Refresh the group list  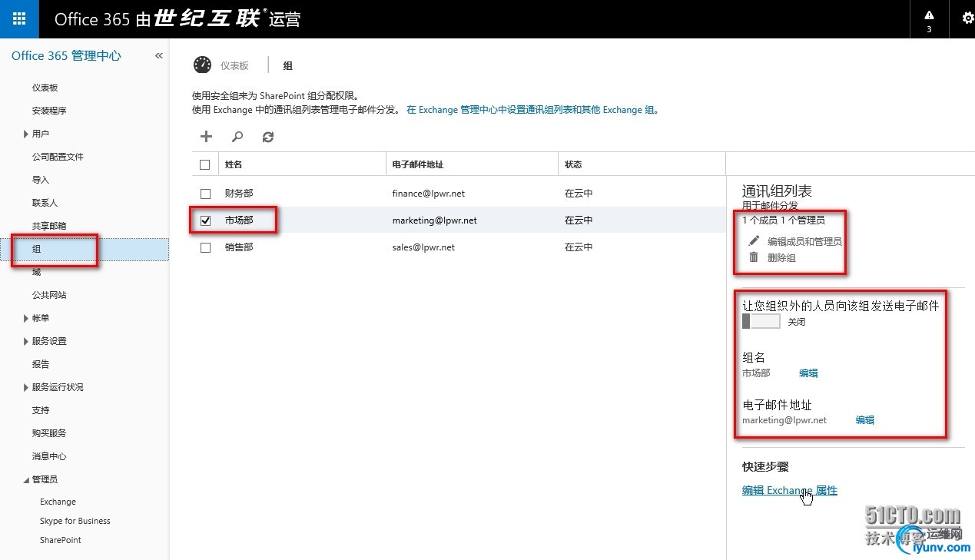(267, 137)
